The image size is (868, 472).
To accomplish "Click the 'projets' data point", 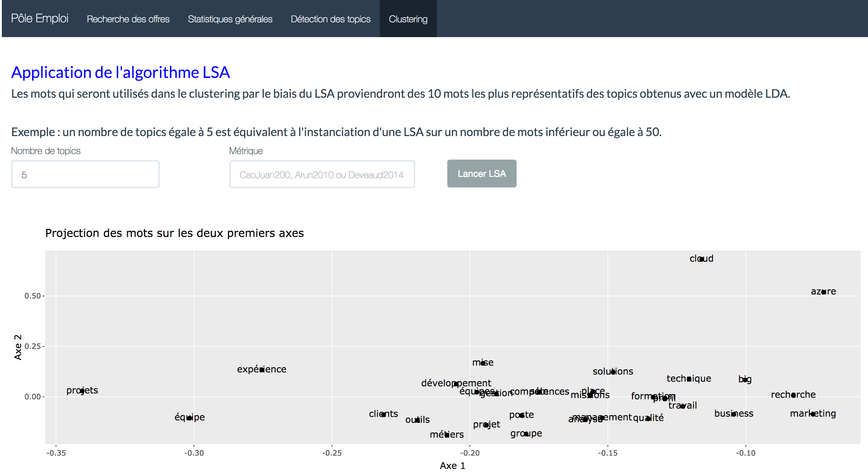I will pos(82,390).
